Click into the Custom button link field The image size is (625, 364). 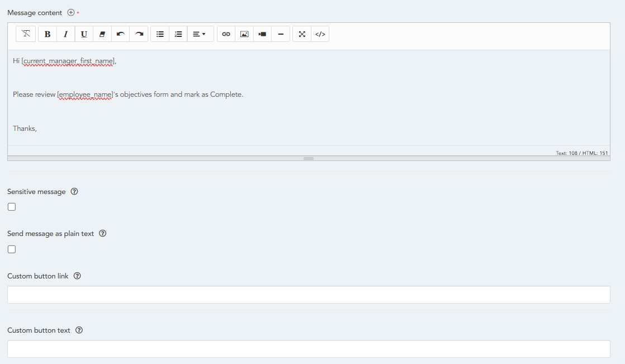[x=309, y=295]
